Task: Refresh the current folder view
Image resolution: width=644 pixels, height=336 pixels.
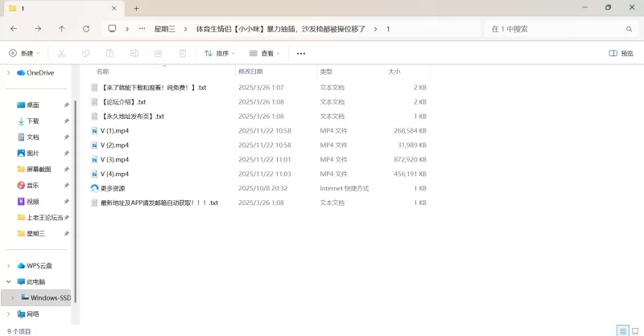Action: (86, 29)
